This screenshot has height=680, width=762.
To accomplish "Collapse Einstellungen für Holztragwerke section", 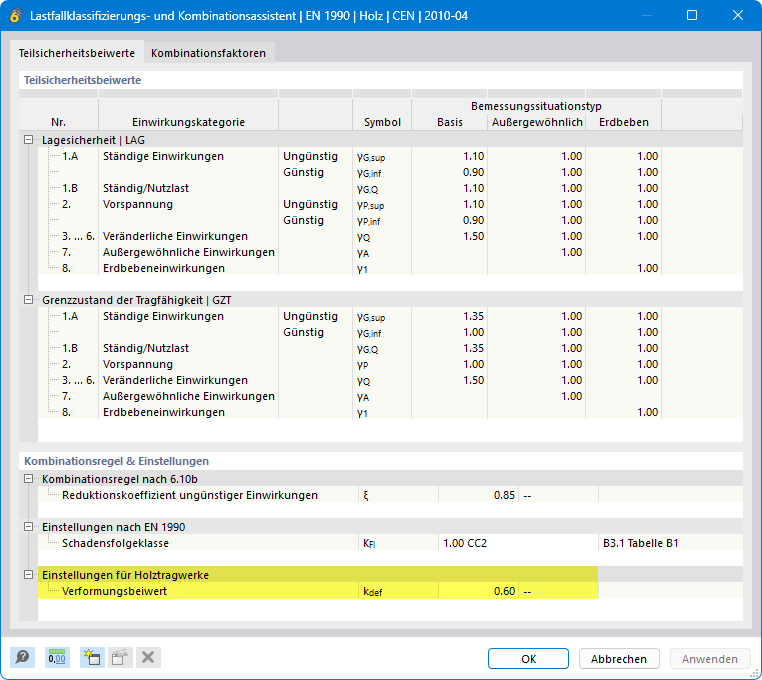I will point(29,575).
